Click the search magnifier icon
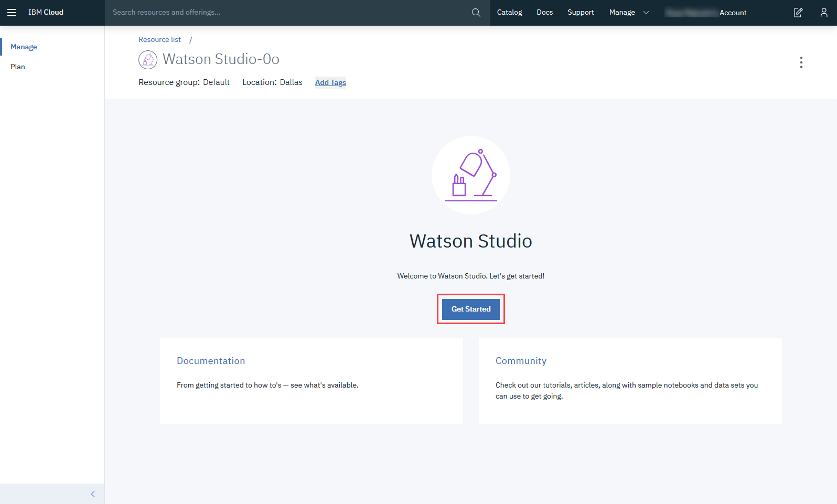This screenshot has width=837, height=504. point(476,13)
